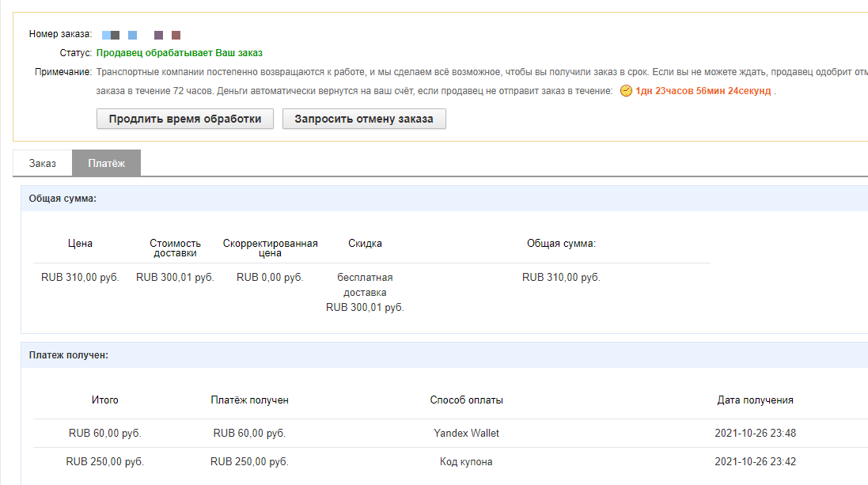Click the countdown clock icon
868x485 pixels.
point(626,91)
